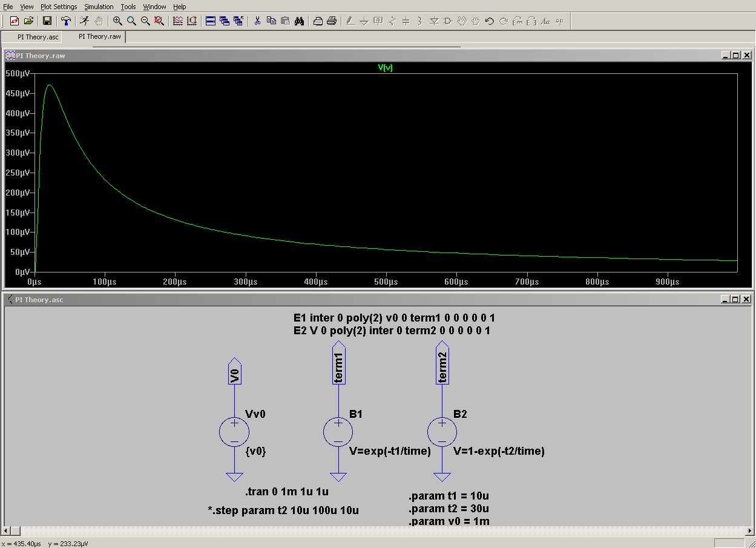756x548 pixels.
Task: Save the file with the floppy disk icon
Action: coord(47,21)
